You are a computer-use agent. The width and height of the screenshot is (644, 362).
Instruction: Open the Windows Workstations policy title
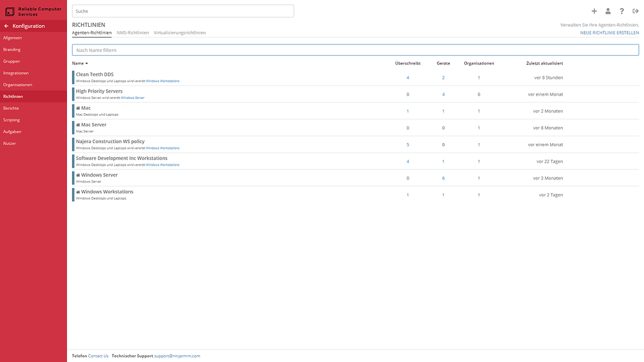point(107,192)
